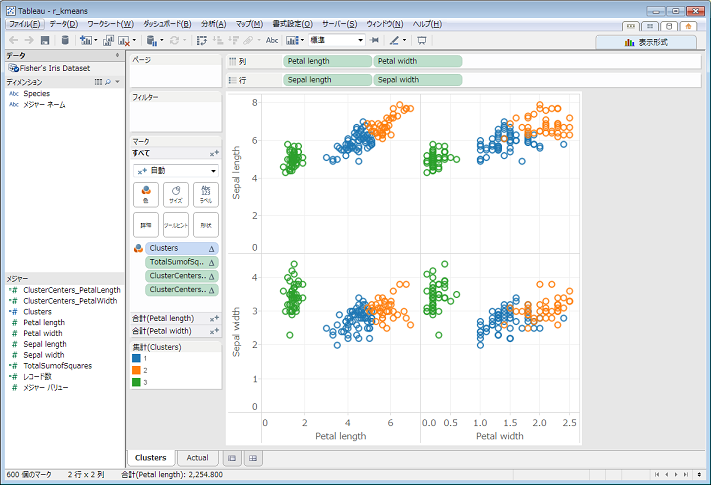Screen dimensions: 711x485
Task: Click the pause auto updates icon
Action: click(152, 41)
